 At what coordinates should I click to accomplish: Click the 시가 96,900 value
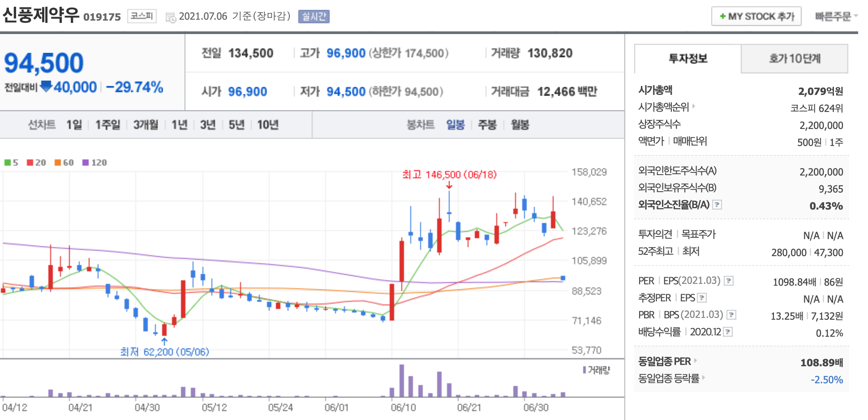click(x=248, y=92)
